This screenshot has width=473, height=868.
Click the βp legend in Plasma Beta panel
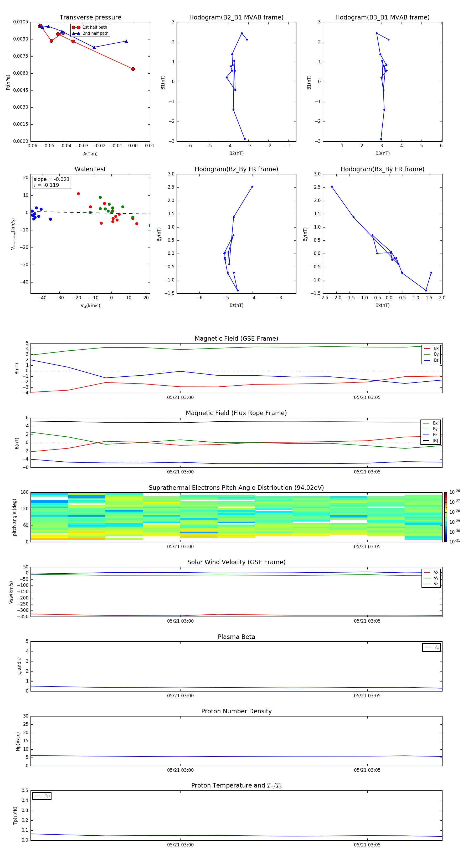(431, 647)
